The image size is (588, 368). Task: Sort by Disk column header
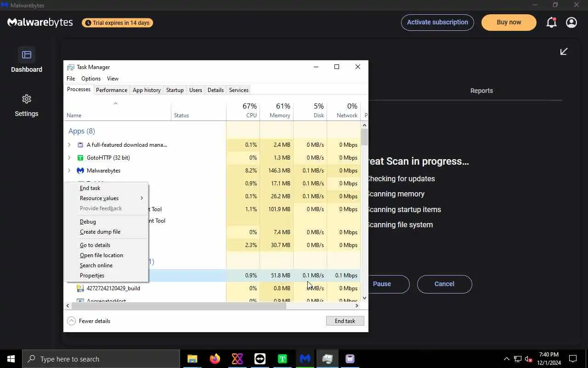(x=310, y=110)
